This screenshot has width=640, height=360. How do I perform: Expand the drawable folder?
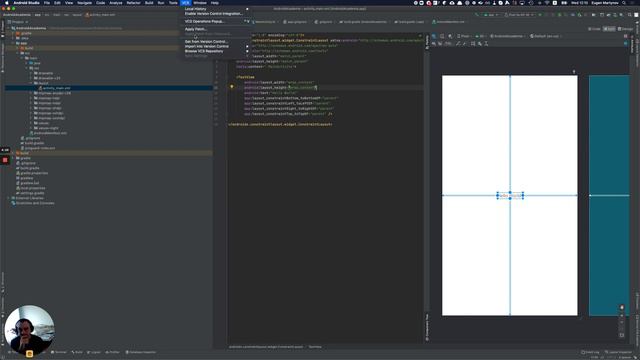click(31, 73)
